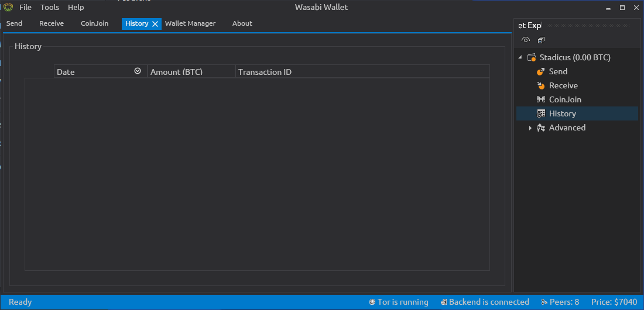Viewport: 644px width, 310px height.
Task: Switch to the Wallet Manager tab
Action: click(190, 23)
